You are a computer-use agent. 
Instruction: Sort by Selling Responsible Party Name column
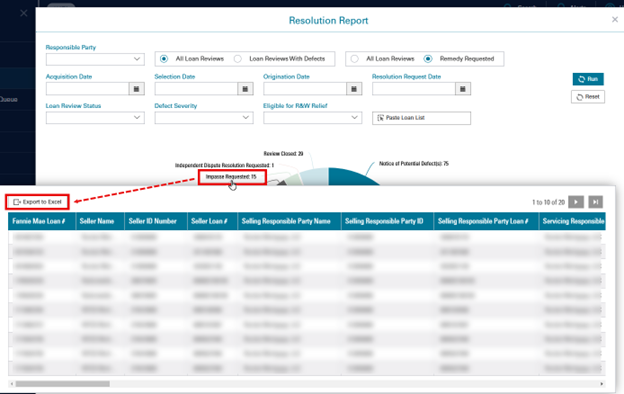pyautogui.click(x=289, y=221)
